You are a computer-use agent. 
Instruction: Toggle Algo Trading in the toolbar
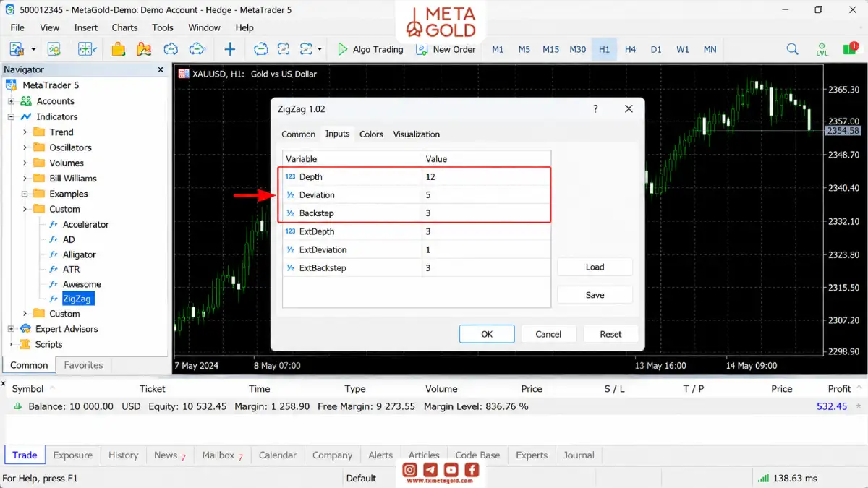coord(370,49)
